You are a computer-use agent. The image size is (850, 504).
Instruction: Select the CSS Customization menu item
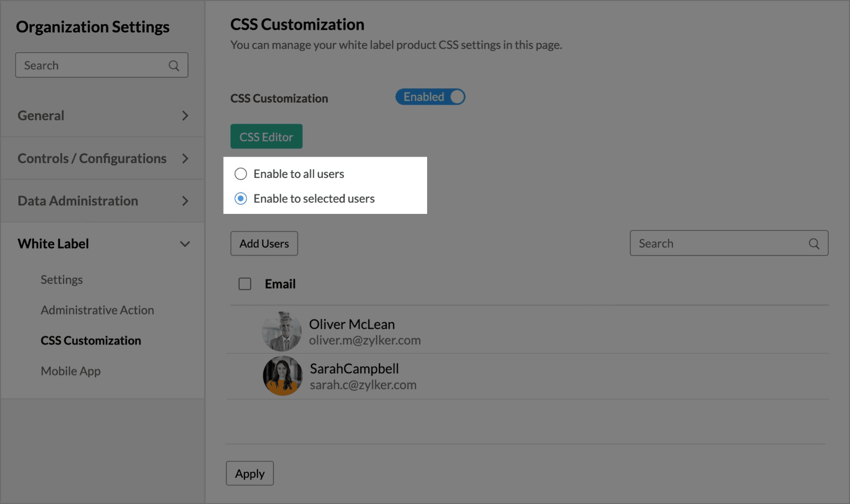91,340
